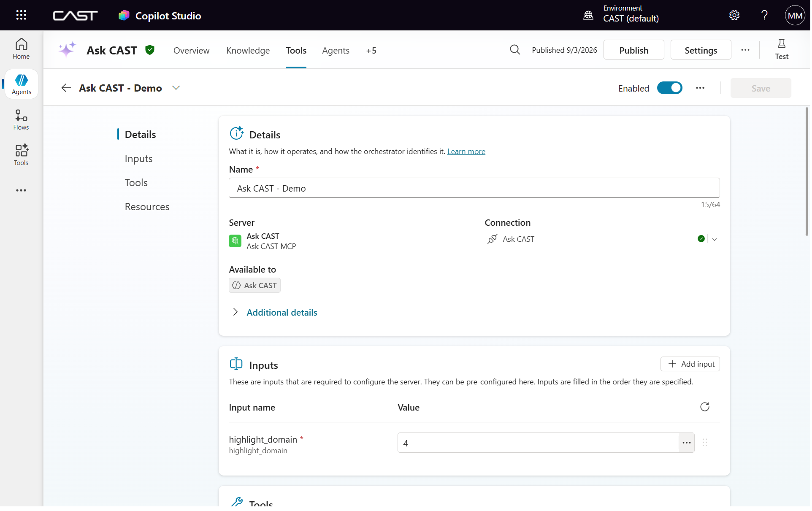Switch to the Overview tab
Screen dimensions: 812x511
(191, 51)
